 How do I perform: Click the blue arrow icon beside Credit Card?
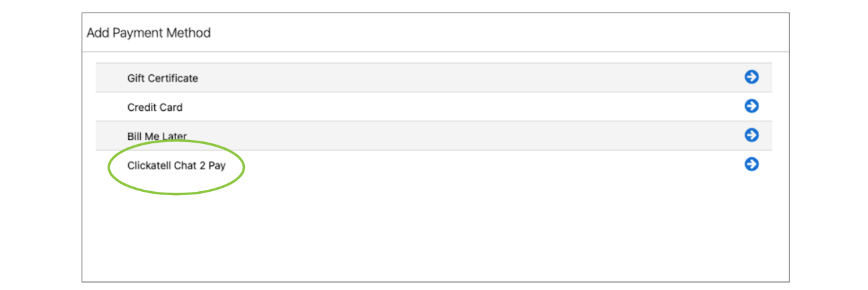[x=751, y=106]
